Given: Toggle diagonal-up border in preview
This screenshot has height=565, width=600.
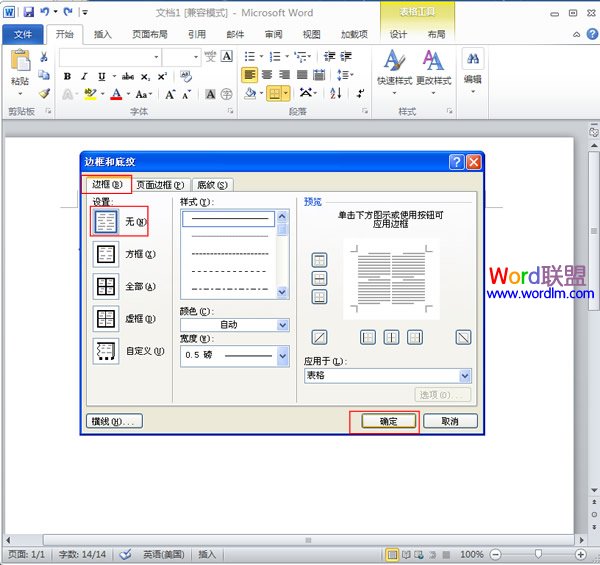Looking at the screenshot, I should click(x=320, y=337).
